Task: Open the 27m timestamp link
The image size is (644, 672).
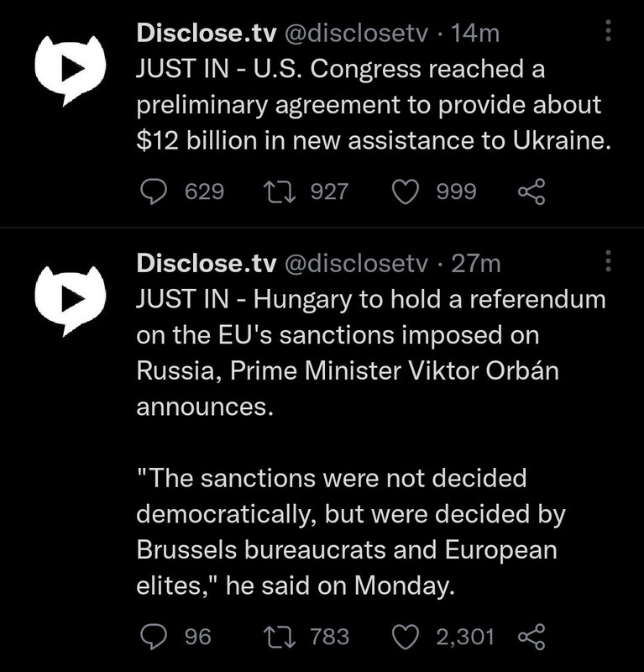Action: 475,263
